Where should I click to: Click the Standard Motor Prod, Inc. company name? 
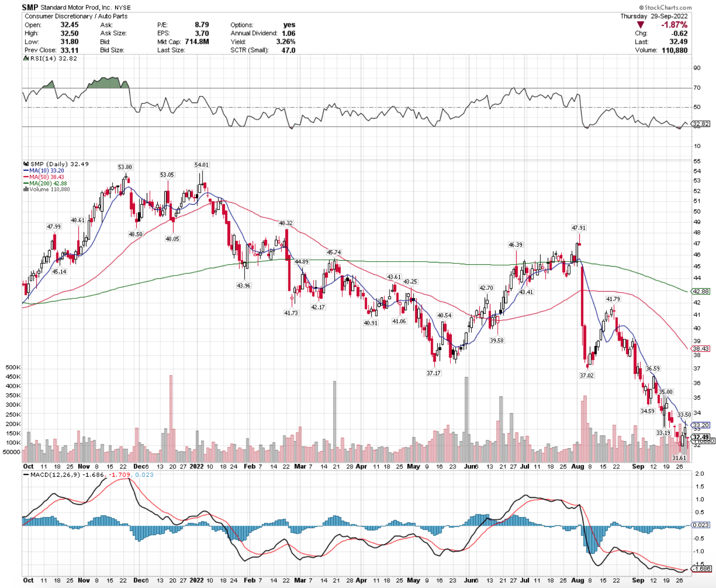coord(76,7)
